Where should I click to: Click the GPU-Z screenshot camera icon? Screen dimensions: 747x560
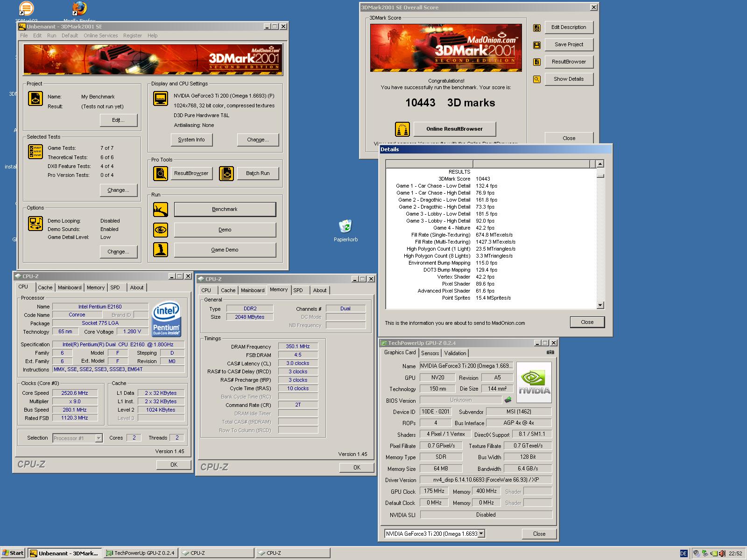pos(550,352)
